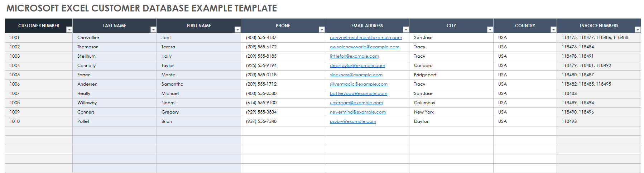644x173 pixels.
Task: Open the silvermagic@example.com email link
Action: click(359, 84)
